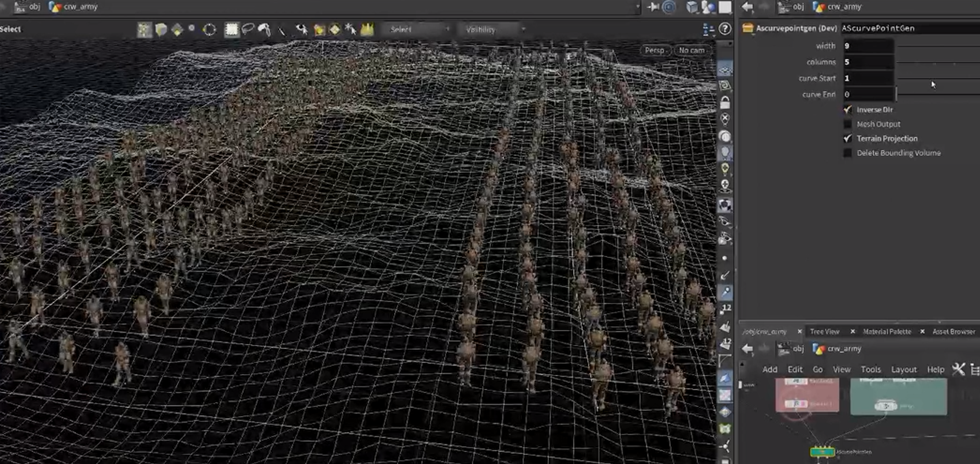Click in the curve End field
Image resolution: width=980 pixels, height=464 pixels.
pos(868,94)
